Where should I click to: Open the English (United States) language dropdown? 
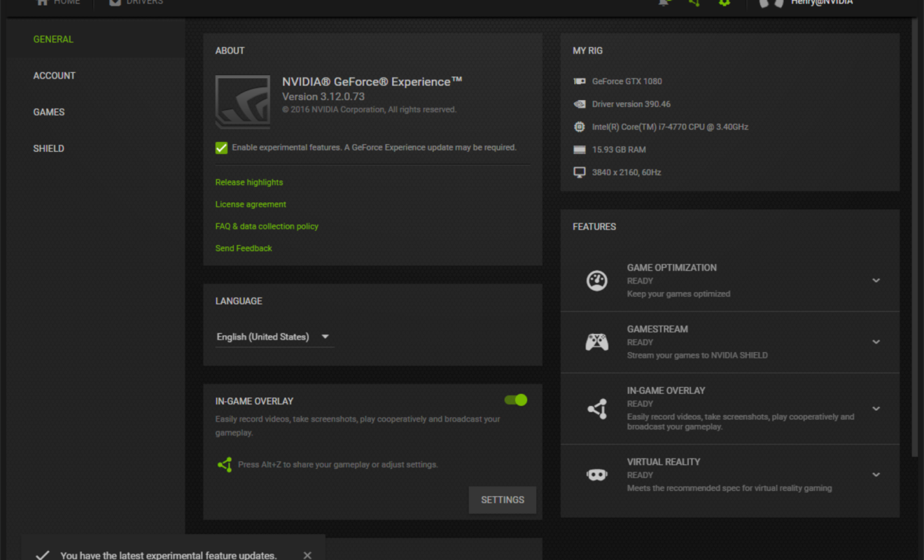point(274,337)
